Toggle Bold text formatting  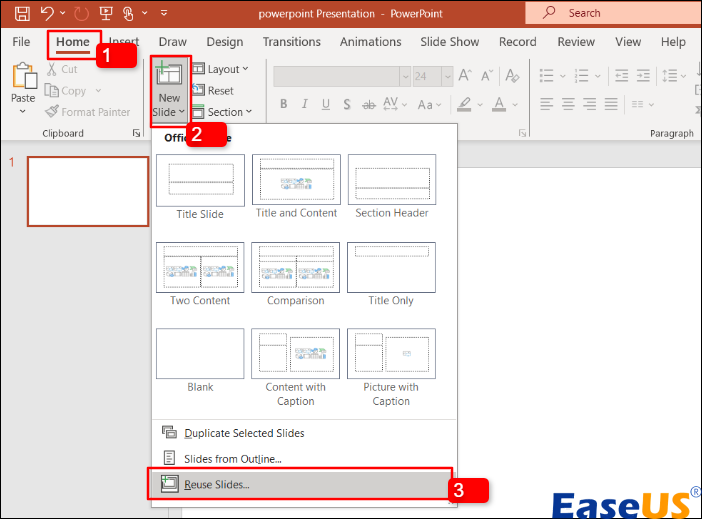pyautogui.click(x=284, y=105)
